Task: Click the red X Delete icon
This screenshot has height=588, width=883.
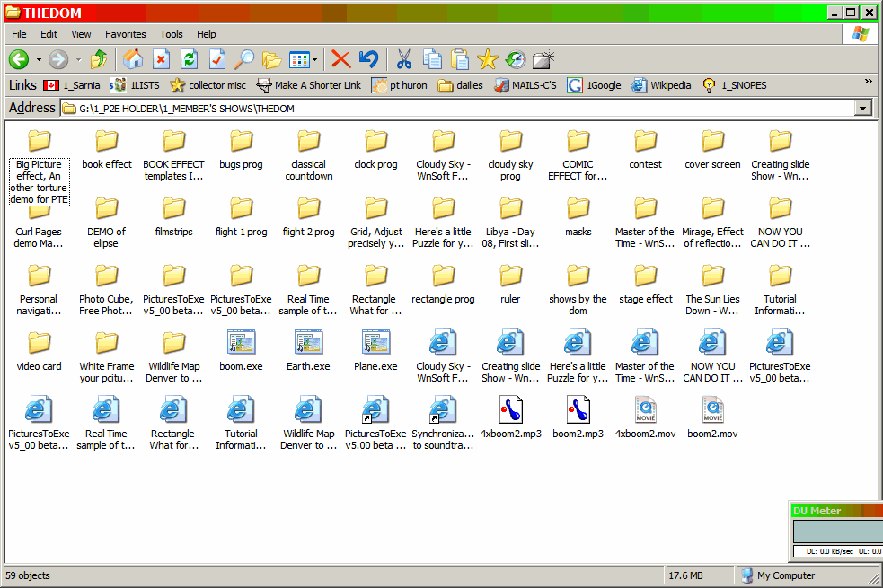Action: [340, 60]
